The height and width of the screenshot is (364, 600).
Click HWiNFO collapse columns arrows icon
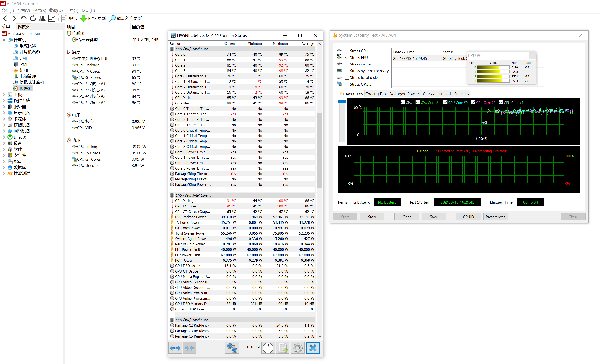coord(190,348)
